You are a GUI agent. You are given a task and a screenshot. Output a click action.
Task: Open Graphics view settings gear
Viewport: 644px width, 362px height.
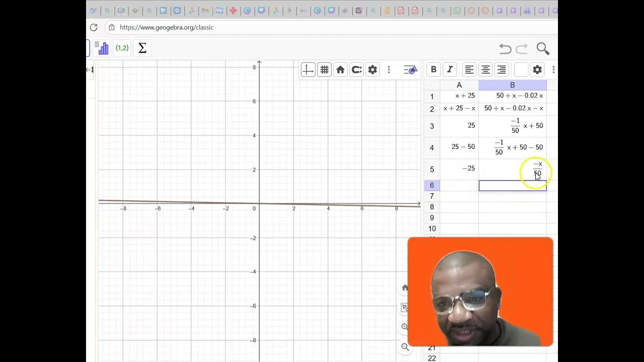click(x=373, y=70)
